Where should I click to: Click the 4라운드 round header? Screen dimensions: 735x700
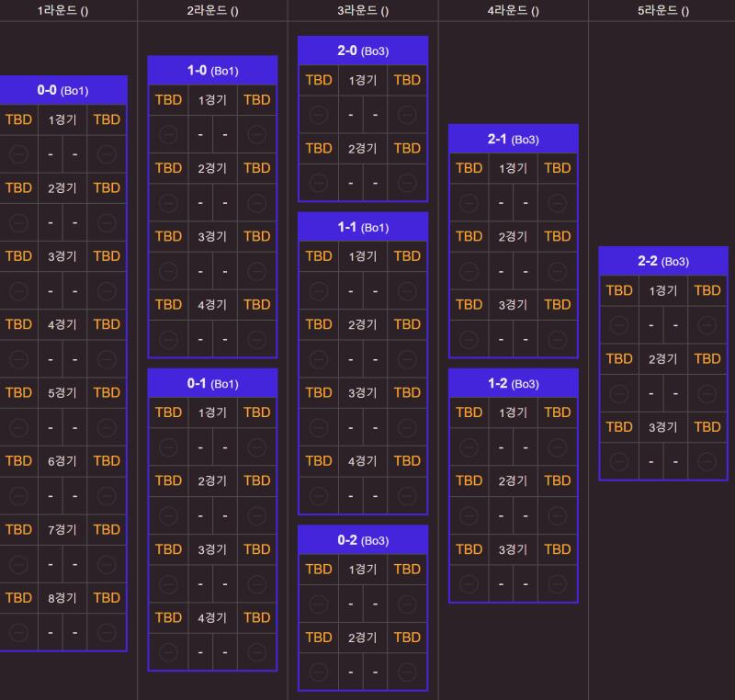pyautogui.click(x=514, y=10)
